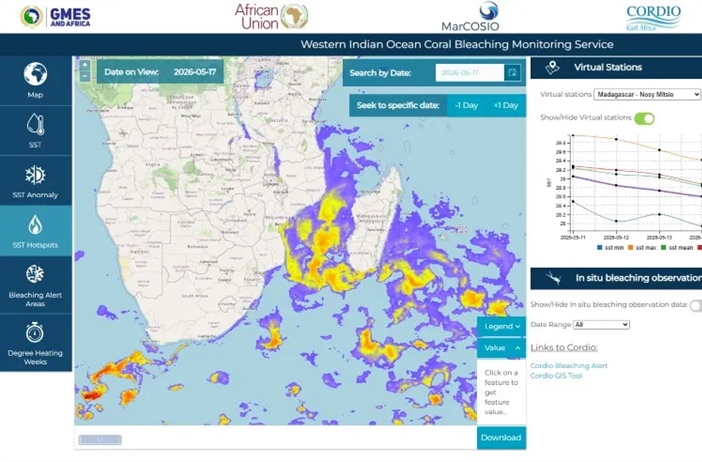The height and width of the screenshot is (462, 702).
Task: Click the CORDIO East Africa logo
Action: point(653,17)
